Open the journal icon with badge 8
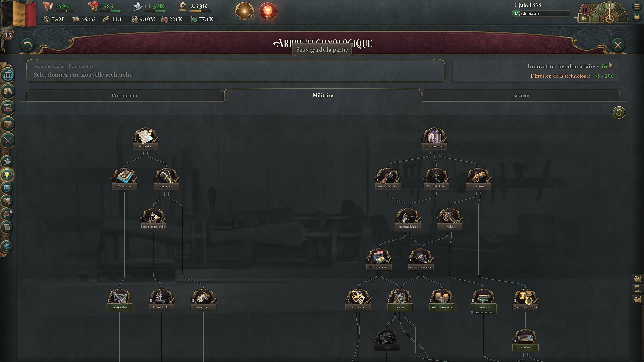This screenshot has height=362, width=644. [x=7, y=214]
